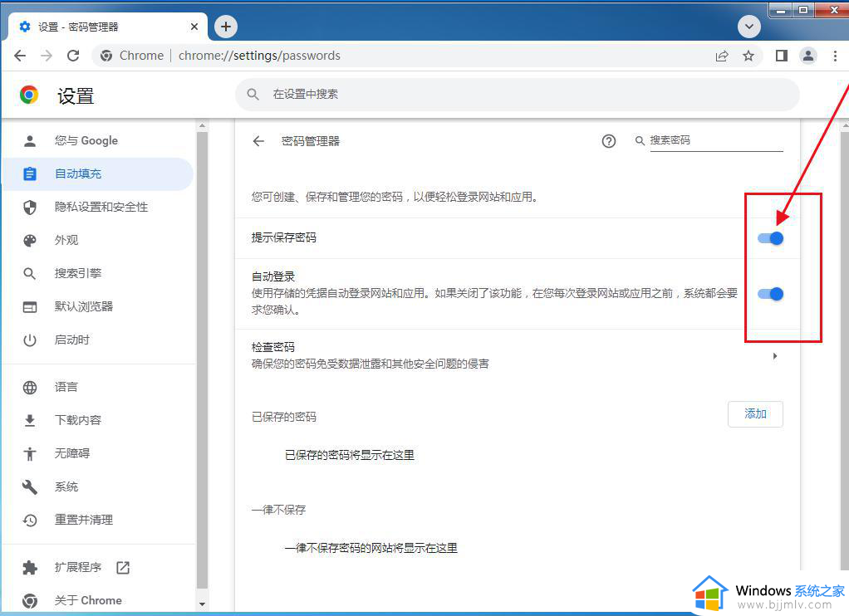Click the browser forward arrow
The image size is (849, 616).
coord(47,56)
